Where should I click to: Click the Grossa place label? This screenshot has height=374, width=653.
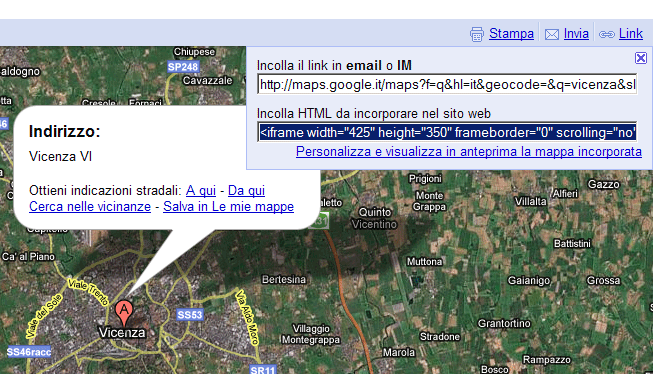603,281
